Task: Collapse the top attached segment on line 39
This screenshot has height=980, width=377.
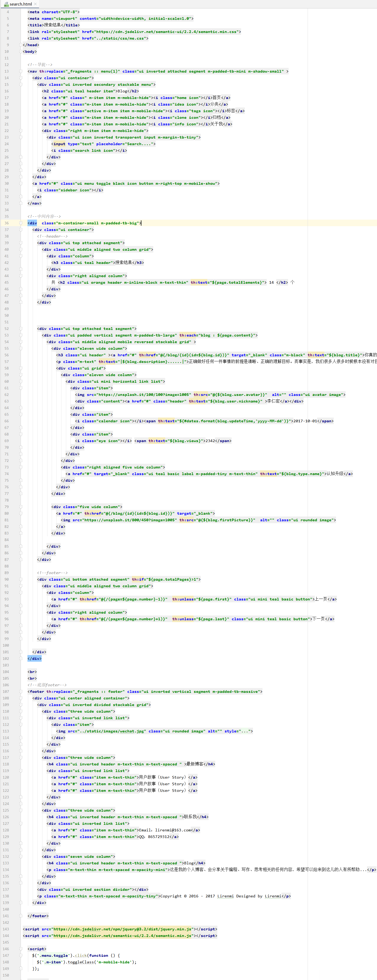Action: point(21,243)
